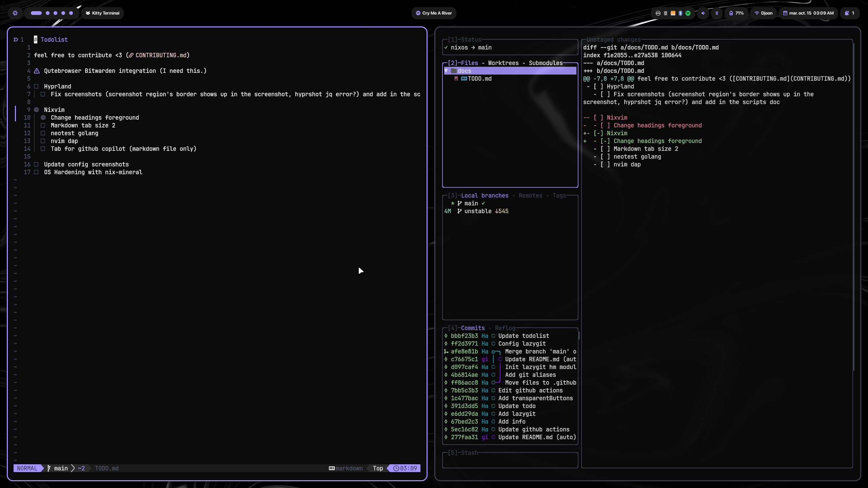Open notifications via the bell icon

[847, 13]
